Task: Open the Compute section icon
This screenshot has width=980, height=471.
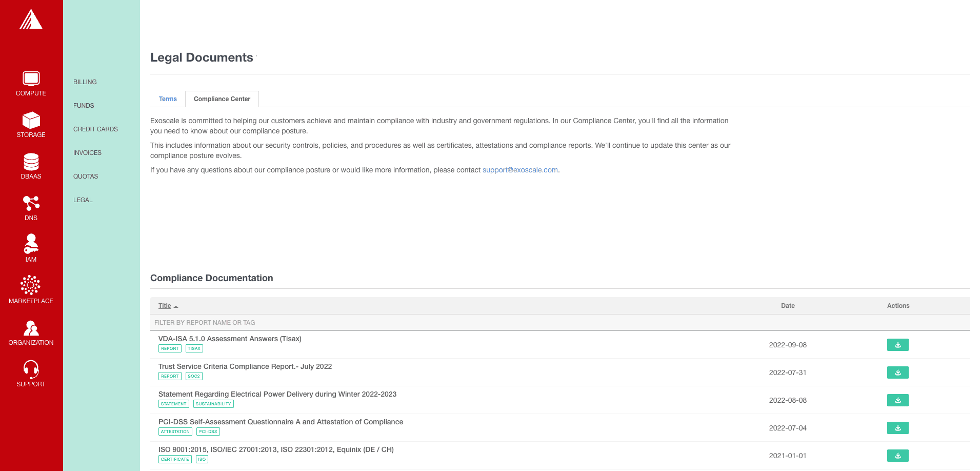Action: coord(31,78)
